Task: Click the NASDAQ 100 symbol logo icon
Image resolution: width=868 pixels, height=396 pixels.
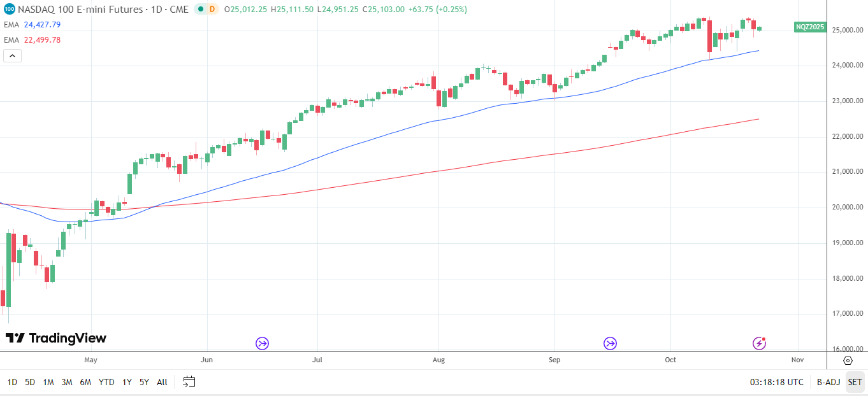Action: pyautogui.click(x=9, y=10)
